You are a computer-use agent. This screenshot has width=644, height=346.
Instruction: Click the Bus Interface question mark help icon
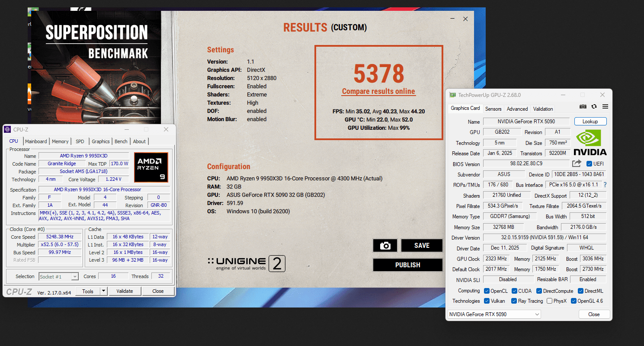click(x=605, y=185)
